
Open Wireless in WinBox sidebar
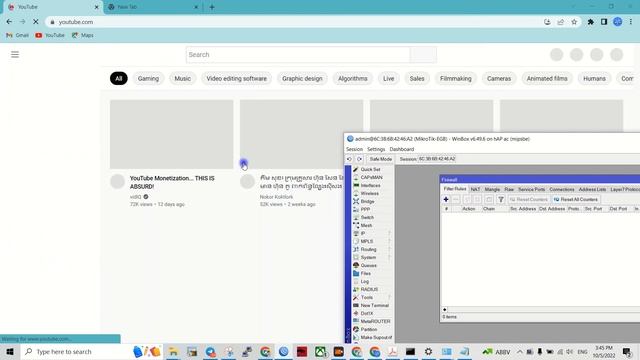click(x=369, y=193)
